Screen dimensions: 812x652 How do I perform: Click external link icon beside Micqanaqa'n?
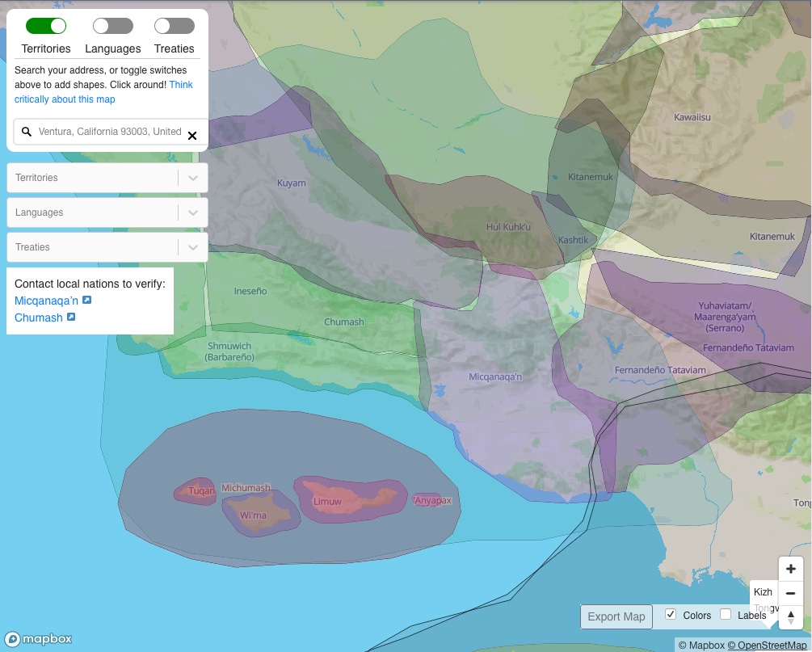click(x=87, y=301)
